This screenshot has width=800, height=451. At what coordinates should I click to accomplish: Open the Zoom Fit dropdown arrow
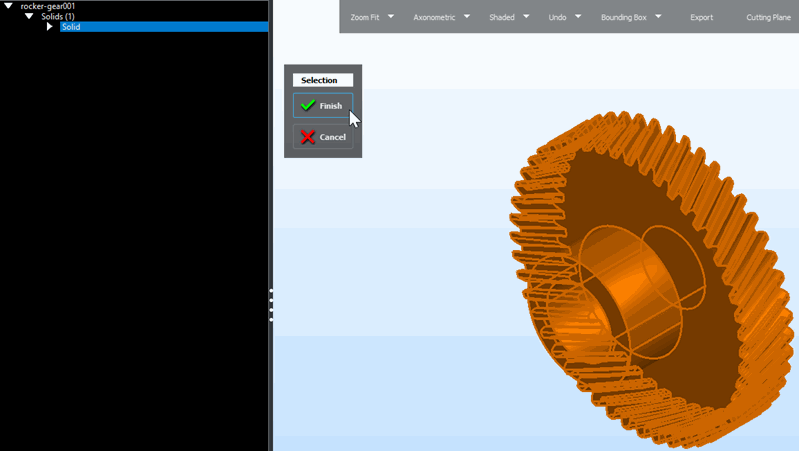[x=391, y=17]
